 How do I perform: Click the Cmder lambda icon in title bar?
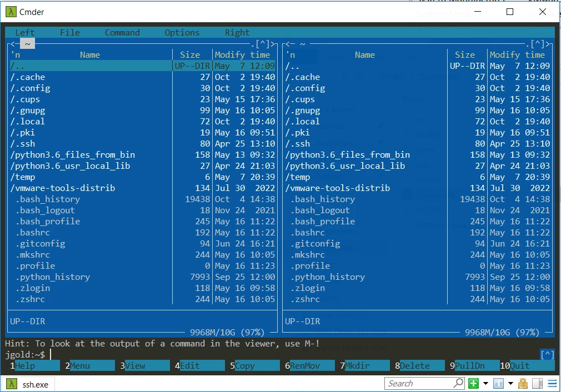point(11,12)
